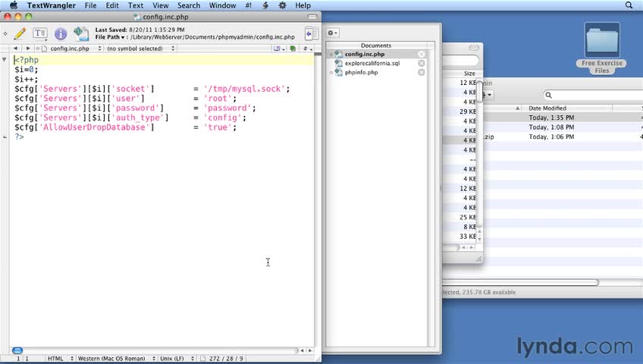Open the Scripts menu icon
Viewport: 643px width, 364px height.
point(265,5)
